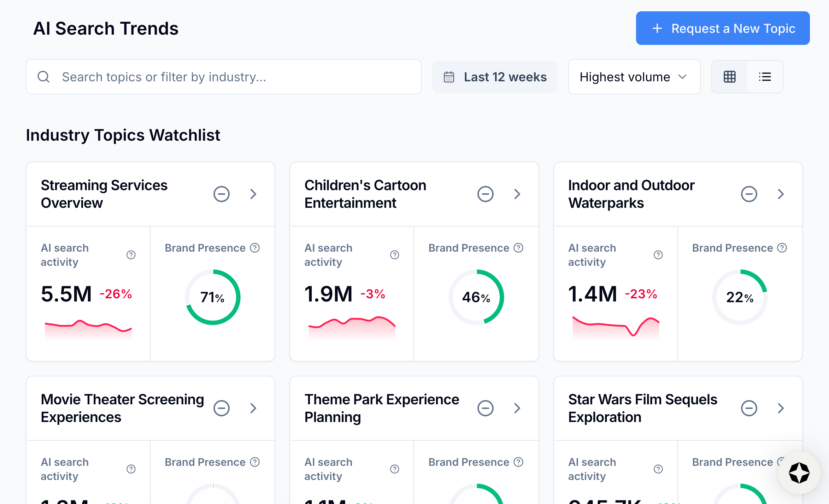The image size is (829, 504).
Task: Expand Streaming Services Overview details chevron
Action: tap(253, 194)
